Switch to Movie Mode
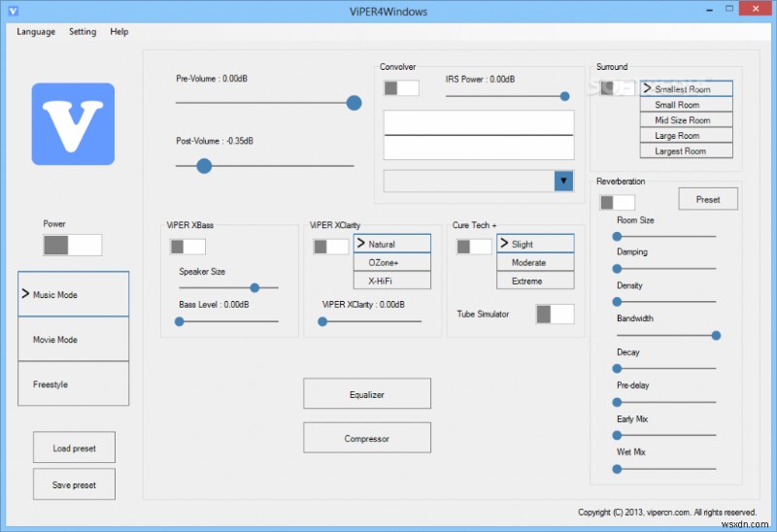The height and width of the screenshot is (532, 777). click(74, 340)
